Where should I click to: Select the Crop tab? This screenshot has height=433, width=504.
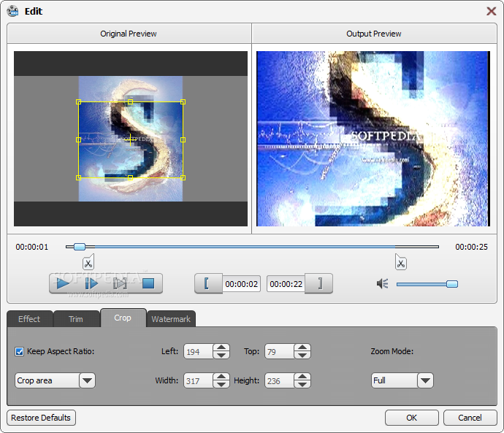click(123, 318)
